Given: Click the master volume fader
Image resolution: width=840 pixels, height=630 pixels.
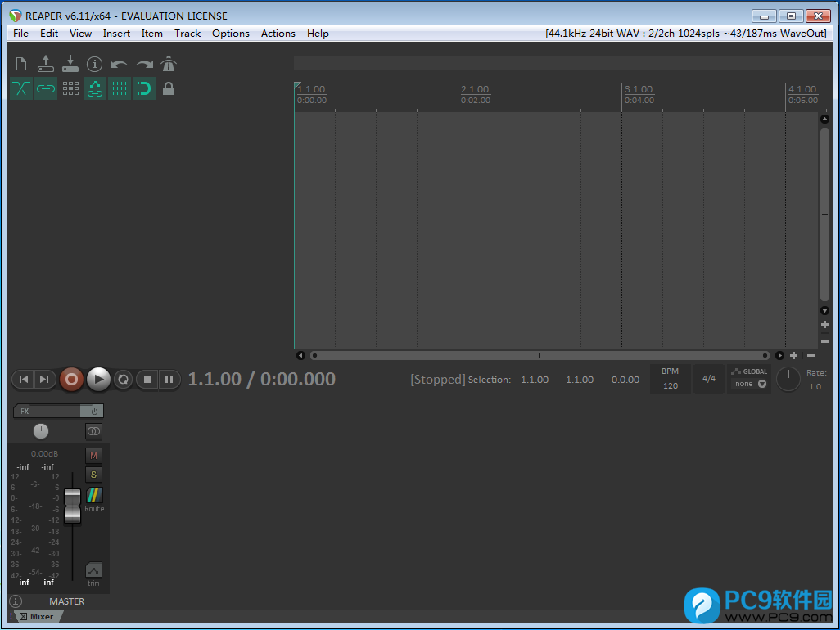Looking at the screenshot, I should 72,506.
